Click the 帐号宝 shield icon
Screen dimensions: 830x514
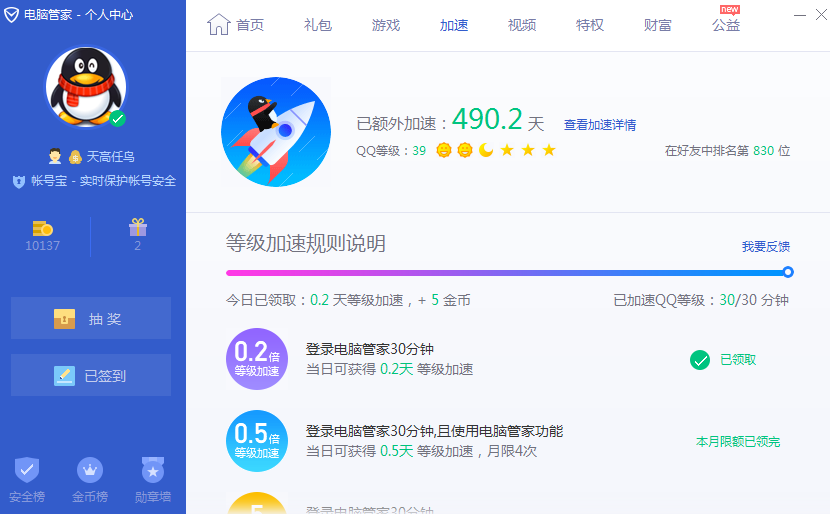point(18,181)
